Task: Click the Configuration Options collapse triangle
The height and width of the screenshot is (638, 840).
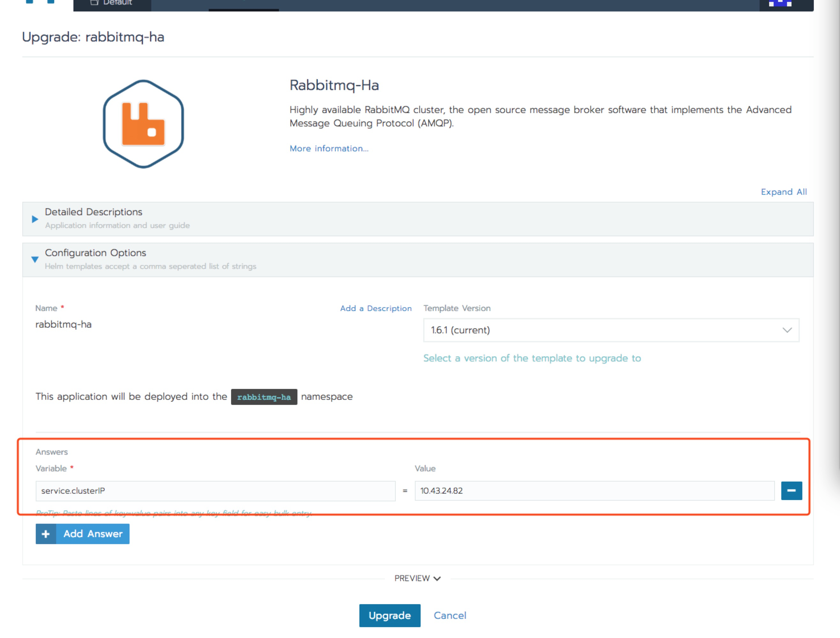Action: [x=35, y=260]
